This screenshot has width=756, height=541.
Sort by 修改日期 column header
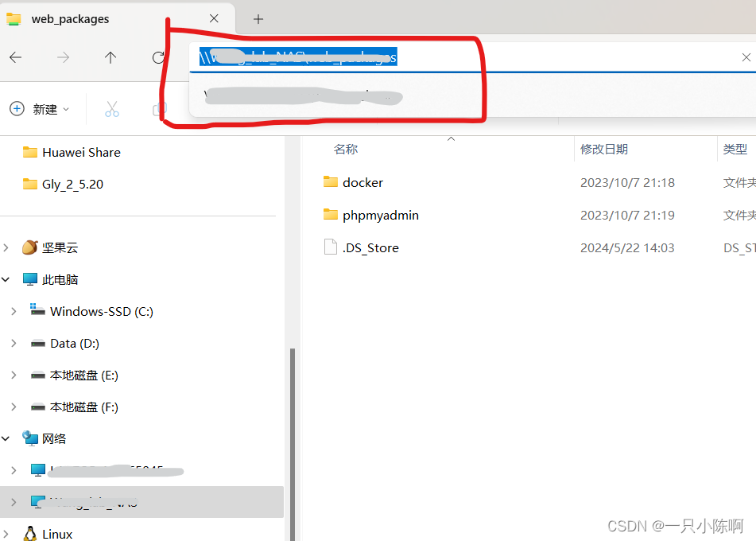603,149
